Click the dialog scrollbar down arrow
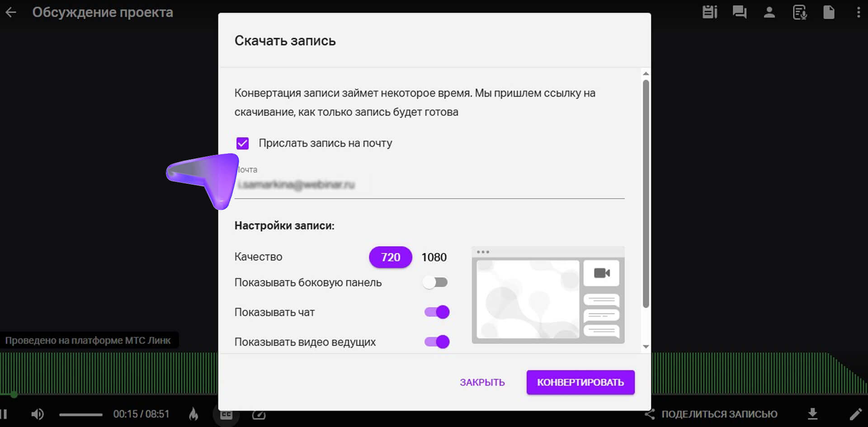868x427 pixels. click(646, 347)
